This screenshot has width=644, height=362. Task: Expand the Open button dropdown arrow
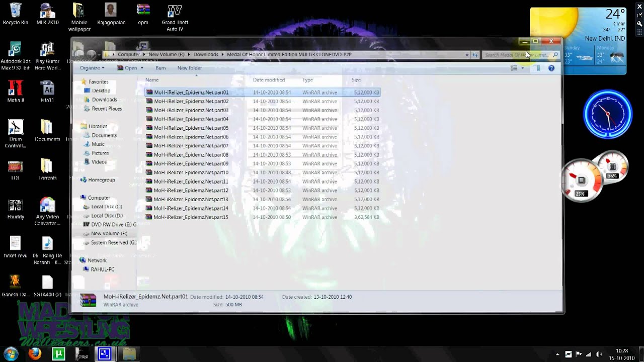[x=142, y=68]
